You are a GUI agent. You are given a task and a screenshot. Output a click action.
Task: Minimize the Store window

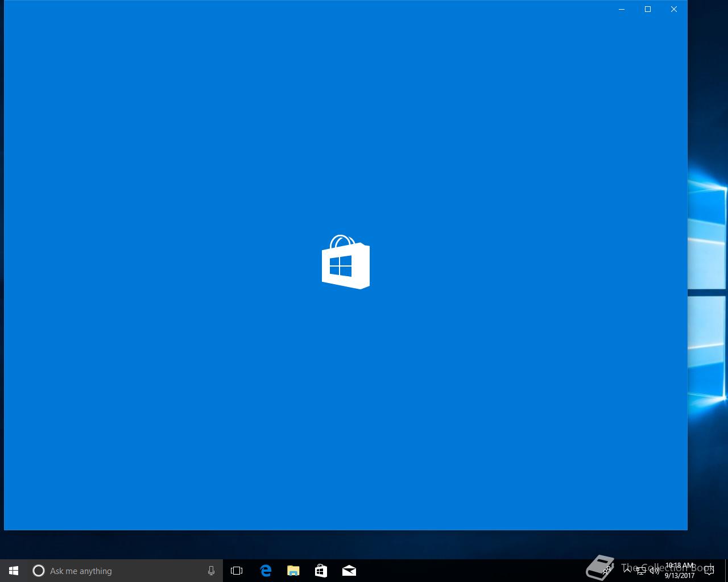tap(622, 9)
